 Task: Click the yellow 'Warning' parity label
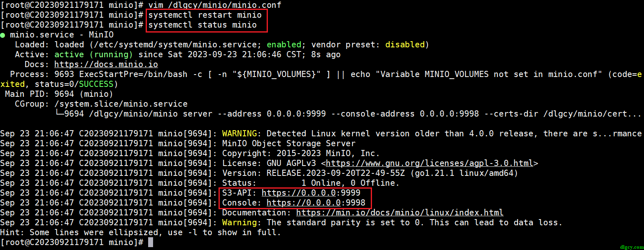click(x=239, y=222)
